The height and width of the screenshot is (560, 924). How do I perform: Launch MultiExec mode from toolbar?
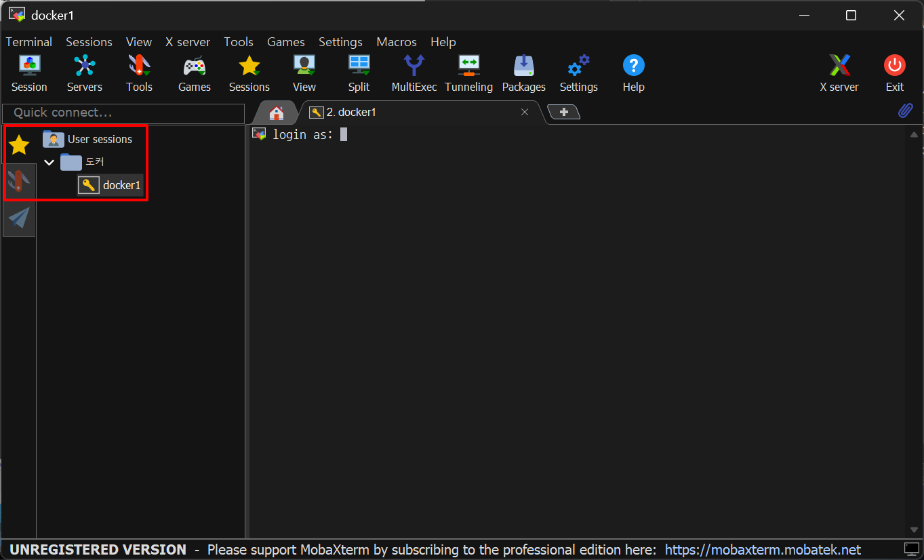tap(414, 73)
